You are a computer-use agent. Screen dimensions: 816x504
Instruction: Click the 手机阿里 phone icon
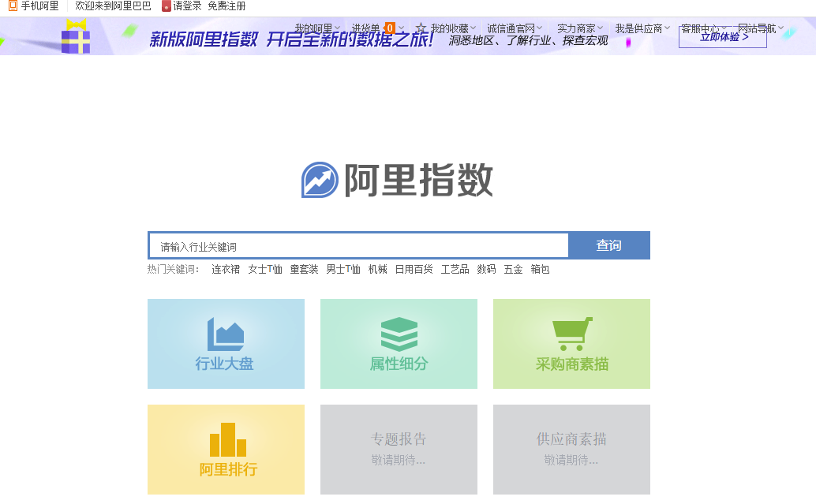13,6
